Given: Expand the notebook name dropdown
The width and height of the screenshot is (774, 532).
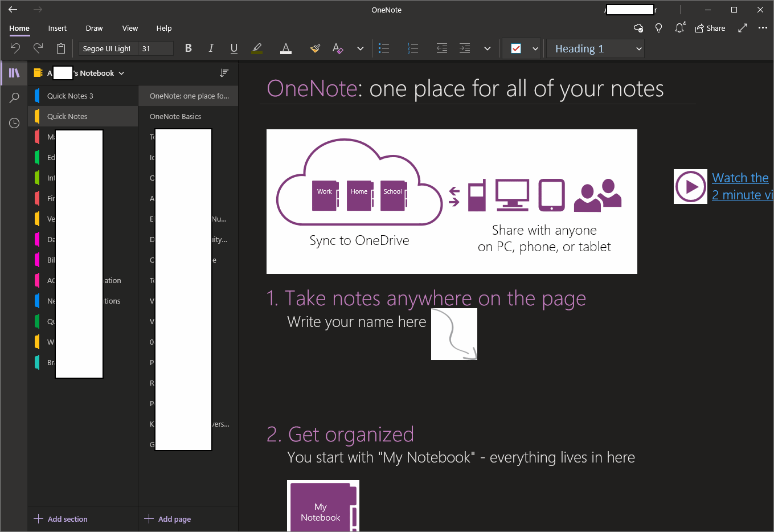Looking at the screenshot, I should (121, 73).
